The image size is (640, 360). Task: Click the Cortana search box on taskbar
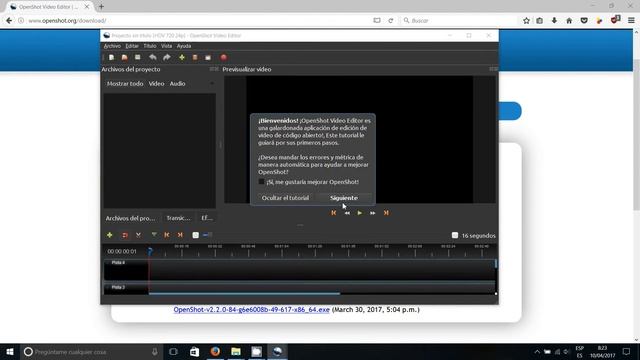(92, 351)
